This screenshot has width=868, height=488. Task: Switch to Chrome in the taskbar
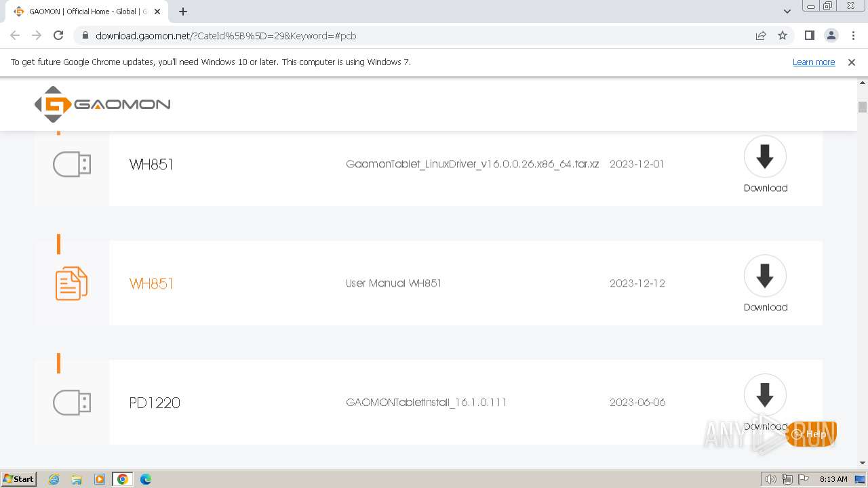(x=123, y=479)
